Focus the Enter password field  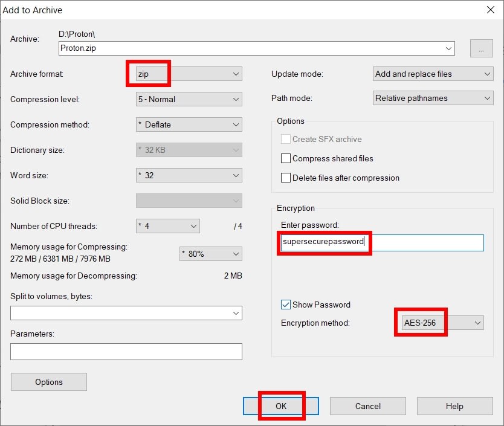point(381,243)
